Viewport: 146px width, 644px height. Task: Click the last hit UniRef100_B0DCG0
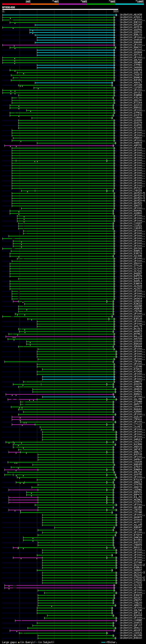click(131, 638)
